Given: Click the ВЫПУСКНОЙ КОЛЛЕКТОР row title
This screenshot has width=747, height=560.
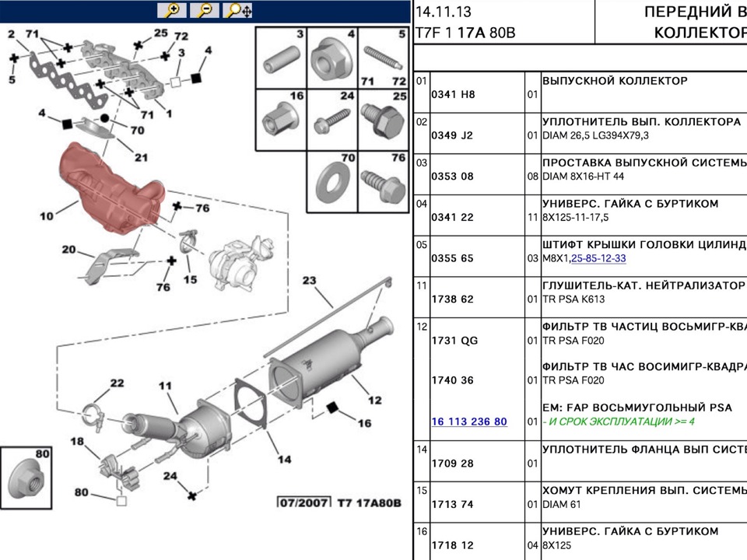Looking at the screenshot, I should pos(615,80).
